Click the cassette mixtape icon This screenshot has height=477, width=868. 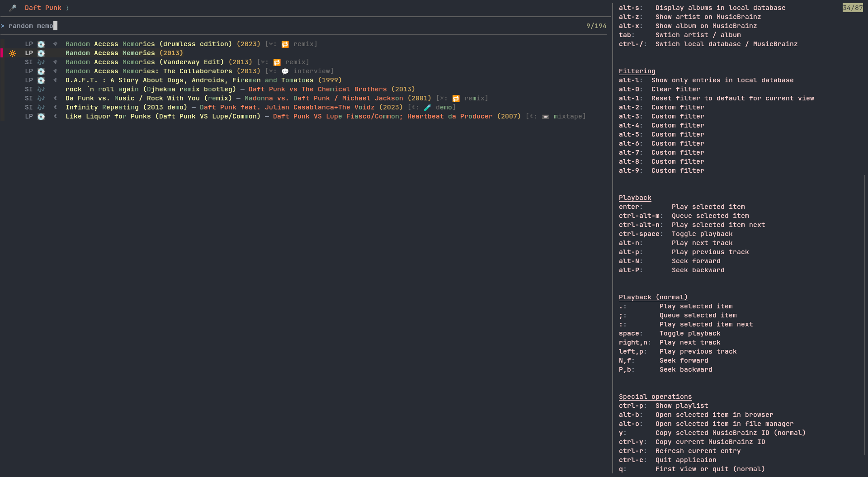pyautogui.click(x=546, y=117)
